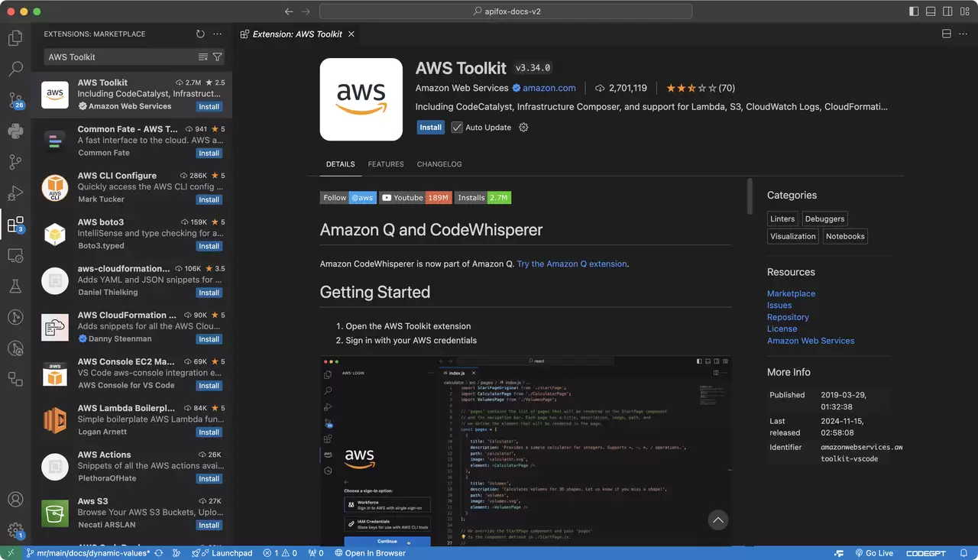Open the apifox-docs-v2 command center search
The image size is (978, 560).
point(506,11)
